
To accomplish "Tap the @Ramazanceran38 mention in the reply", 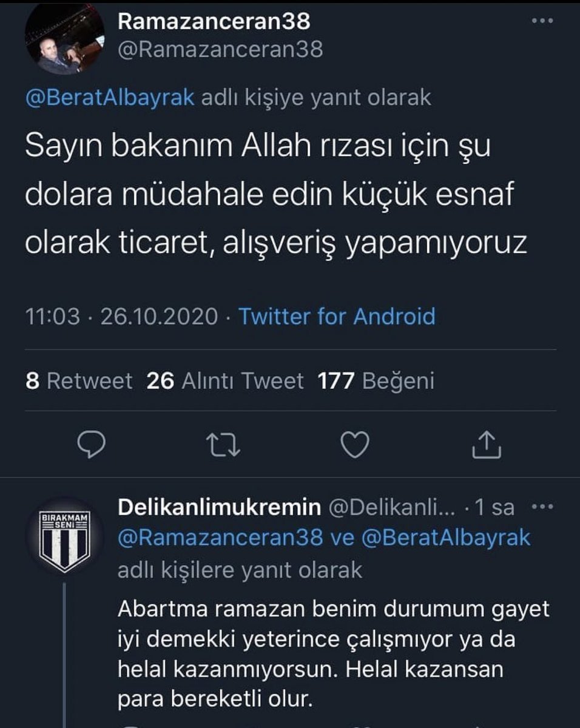I will (x=220, y=538).
